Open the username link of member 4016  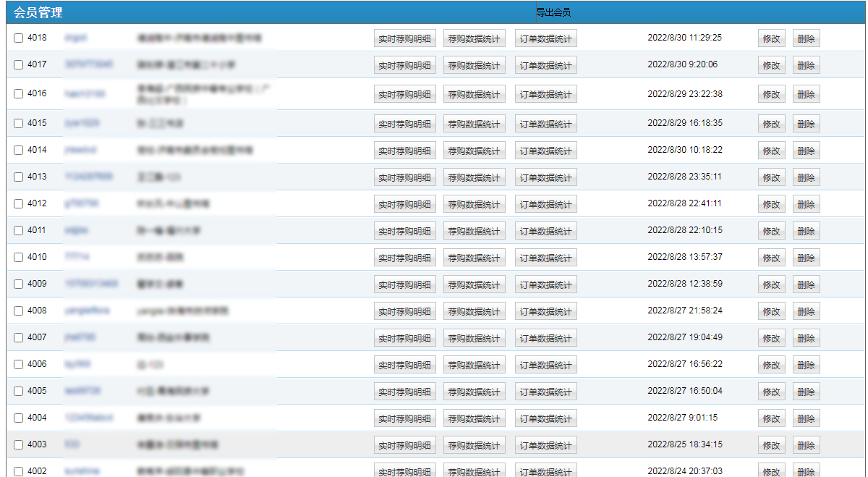[x=85, y=93]
